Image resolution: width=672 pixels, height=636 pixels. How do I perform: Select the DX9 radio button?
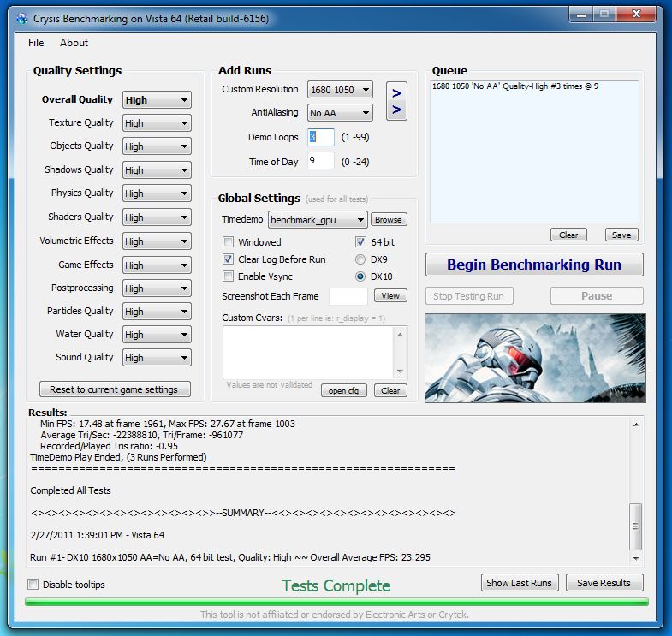tap(360, 259)
